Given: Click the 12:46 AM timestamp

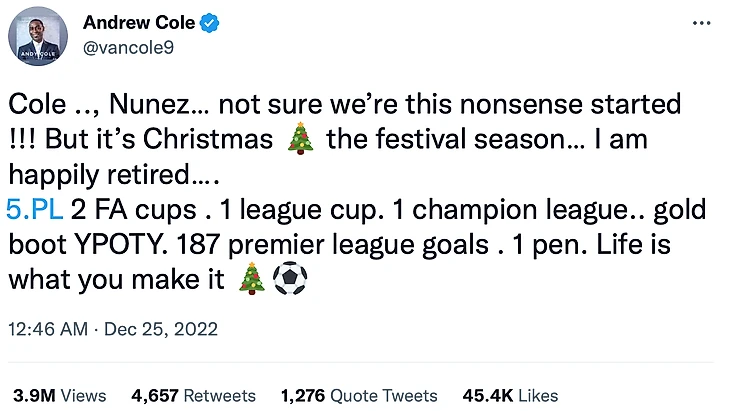Looking at the screenshot, I should click(x=46, y=329).
